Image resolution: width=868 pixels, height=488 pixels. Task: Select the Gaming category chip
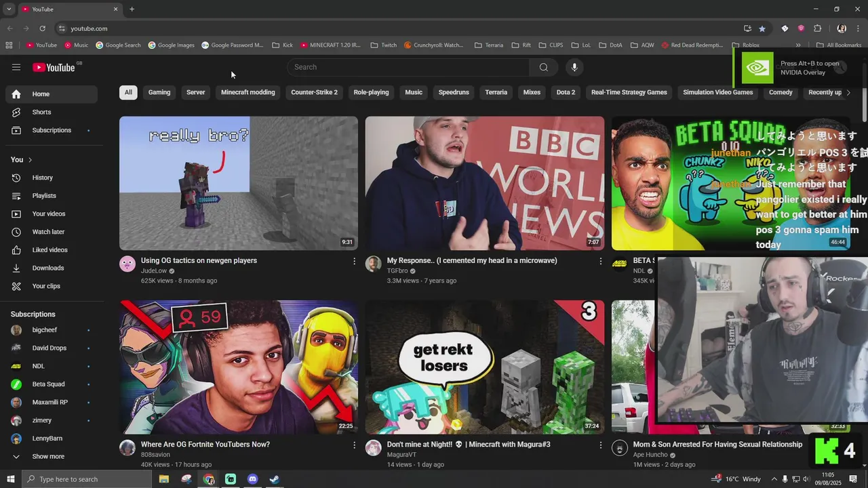pos(159,92)
